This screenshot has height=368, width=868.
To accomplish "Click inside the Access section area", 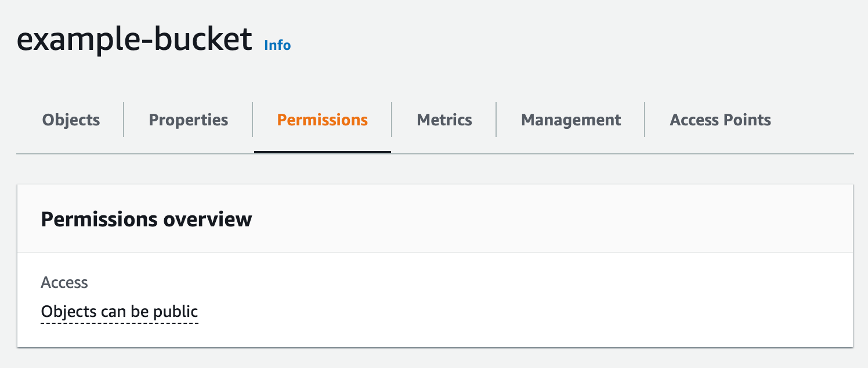I will click(x=232, y=296).
